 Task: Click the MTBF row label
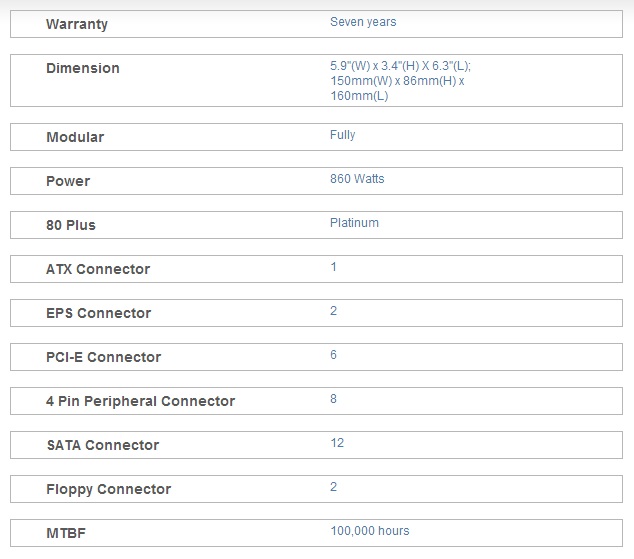click(x=66, y=533)
